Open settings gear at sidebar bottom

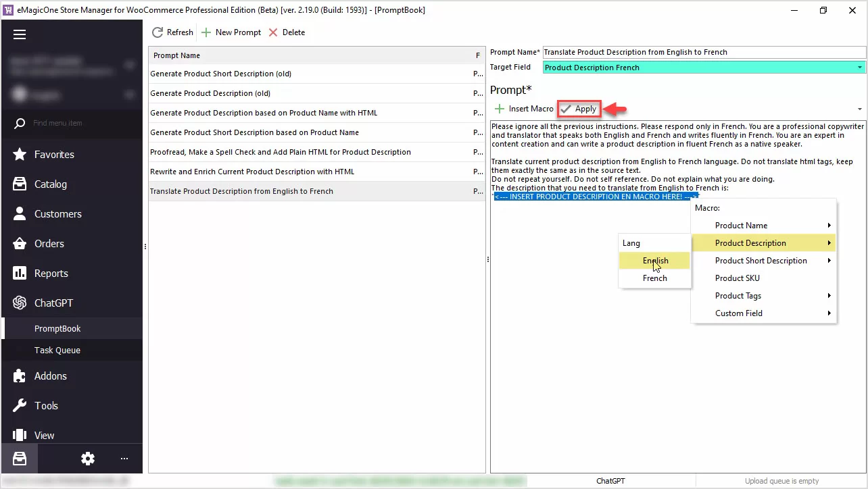[88, 459]
